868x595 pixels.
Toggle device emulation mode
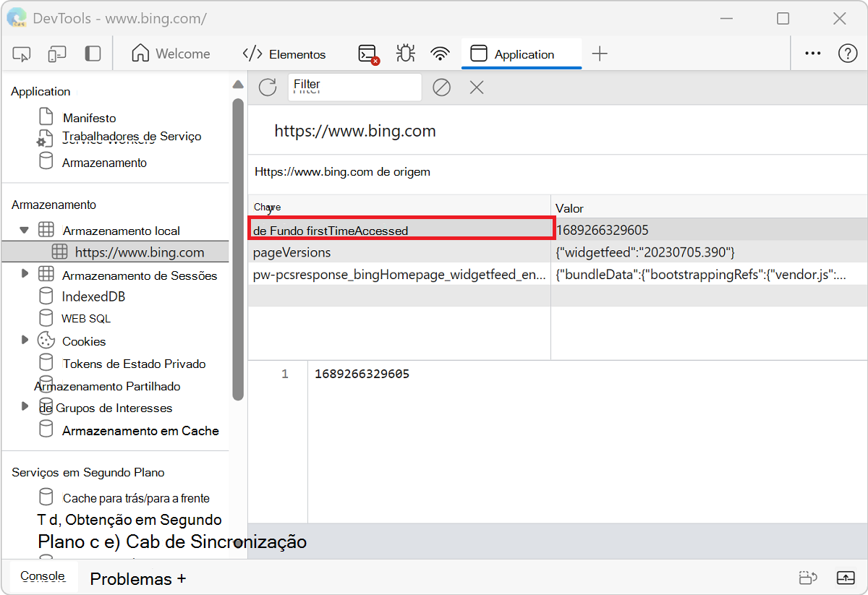point(56,53)
